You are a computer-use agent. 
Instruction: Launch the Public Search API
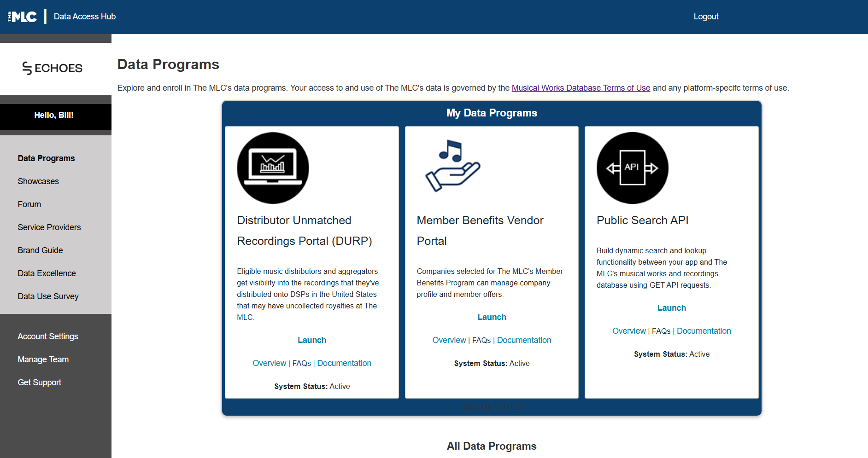672,308
